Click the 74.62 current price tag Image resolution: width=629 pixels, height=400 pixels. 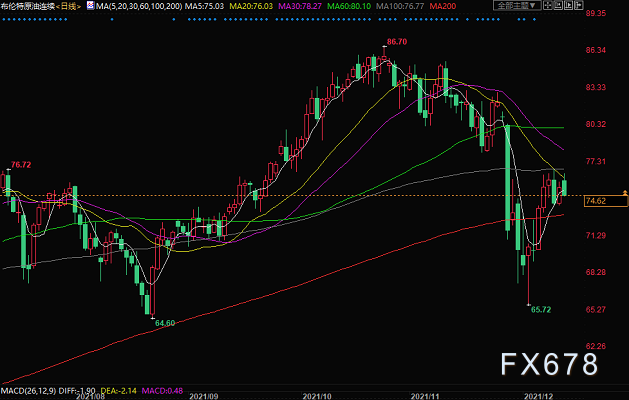click(x=606, y=201)
